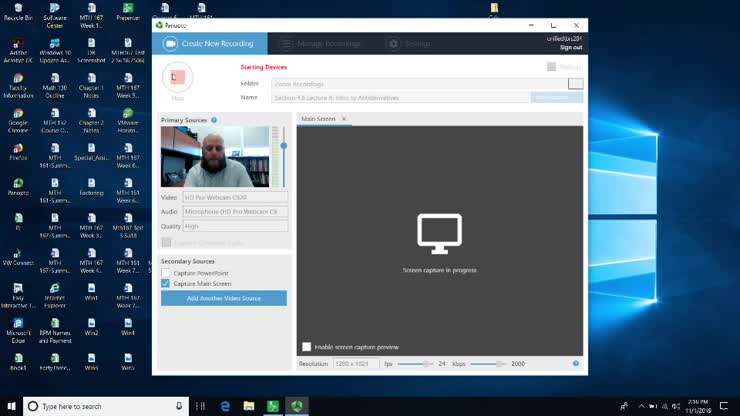Uncheck the Capture Main Screen option
The width and height of the screenshot is (740, 416).
click(166, 284)
